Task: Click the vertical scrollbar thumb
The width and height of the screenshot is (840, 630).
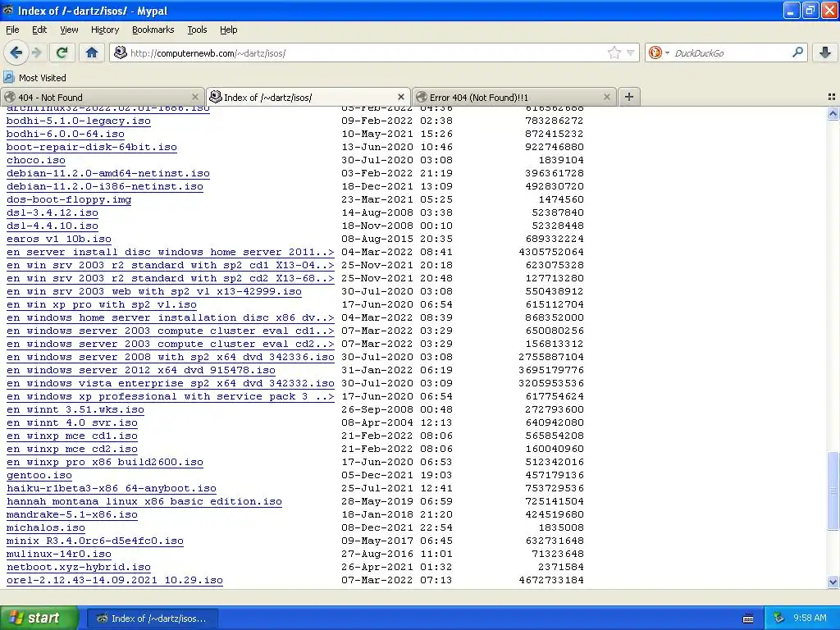Action: (x=833, y=491)
